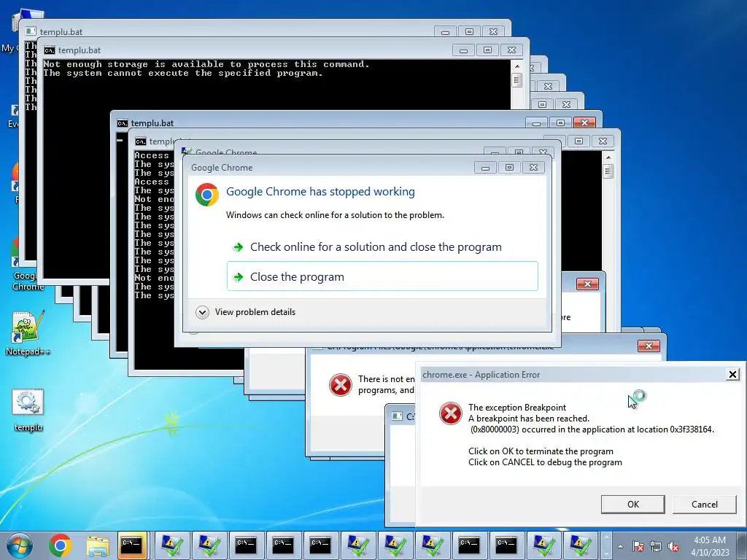This screenshot has height=560, width=747.
Task: Click scrollbar thumb in 'Not enough storage' window
Action: (x=517, y=80)
